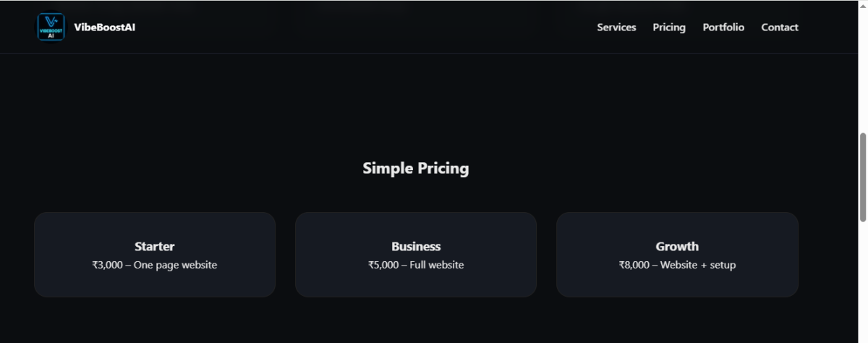868x343 pixels.
Task: Click the Growth plan title
Action: pos(677,246)
